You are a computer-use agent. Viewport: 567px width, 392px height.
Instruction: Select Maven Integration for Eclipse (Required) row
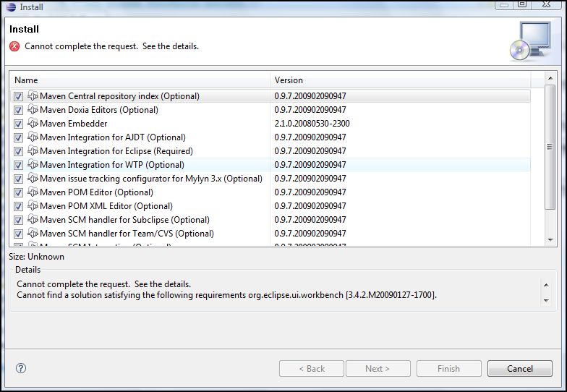[x=116, y=151]
